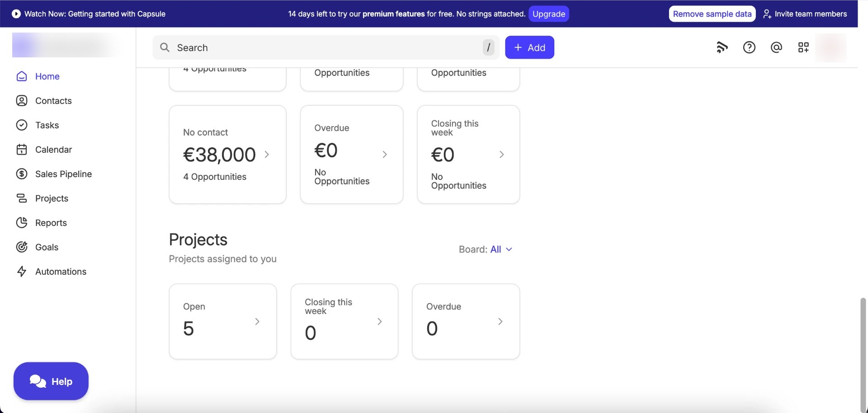The height and width of the screenshot is (413, 868).
Task: Open the mentions @ icon
Action: (776, 47)
